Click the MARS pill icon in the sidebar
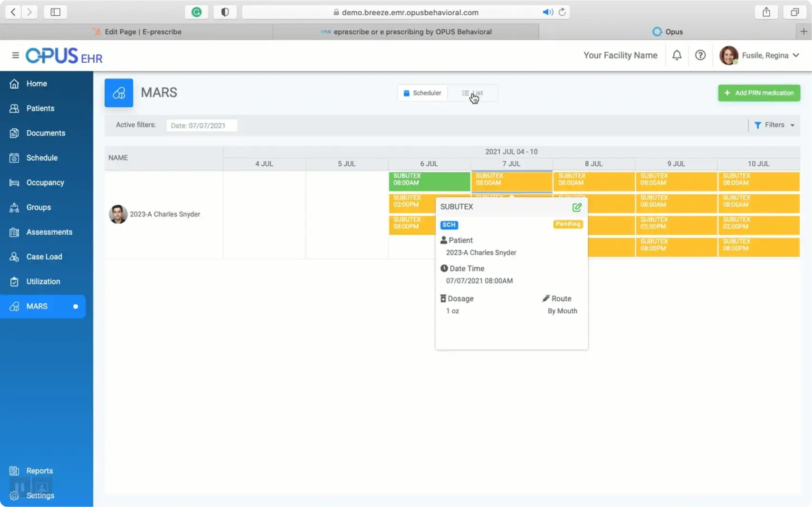 [14, 306]
